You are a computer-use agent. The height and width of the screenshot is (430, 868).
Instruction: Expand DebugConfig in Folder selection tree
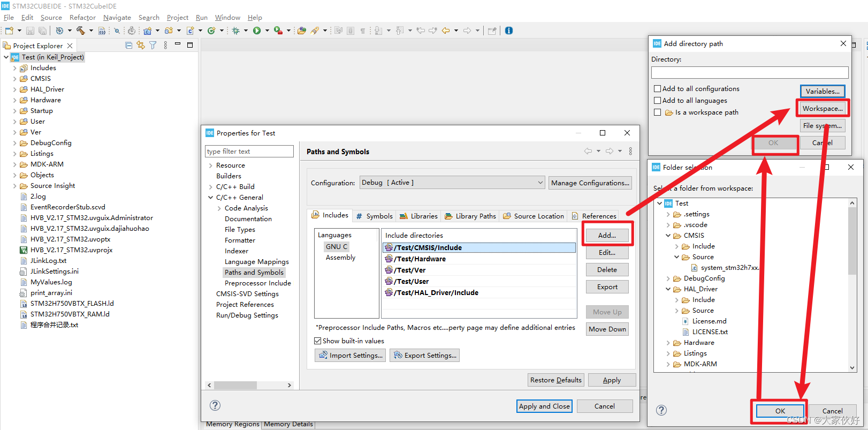(668, 278)
